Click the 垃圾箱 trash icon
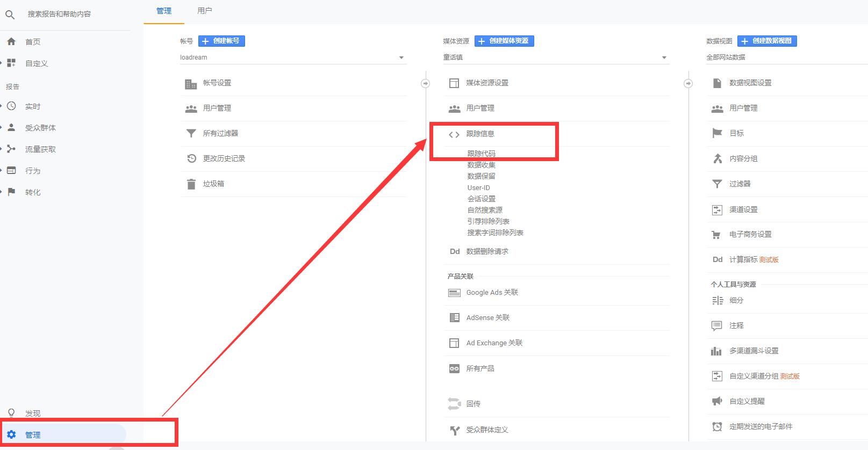The image size is (868, 450). point(191,184)
